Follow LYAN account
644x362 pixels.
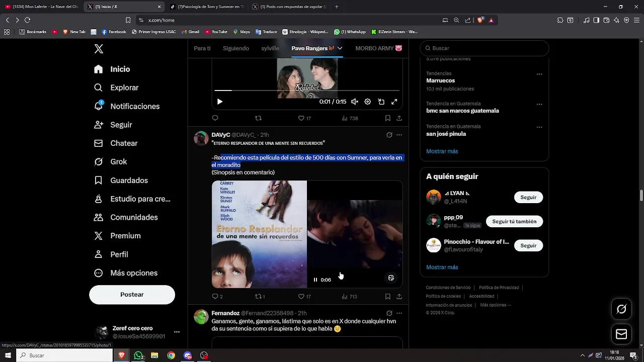[528, 198]
